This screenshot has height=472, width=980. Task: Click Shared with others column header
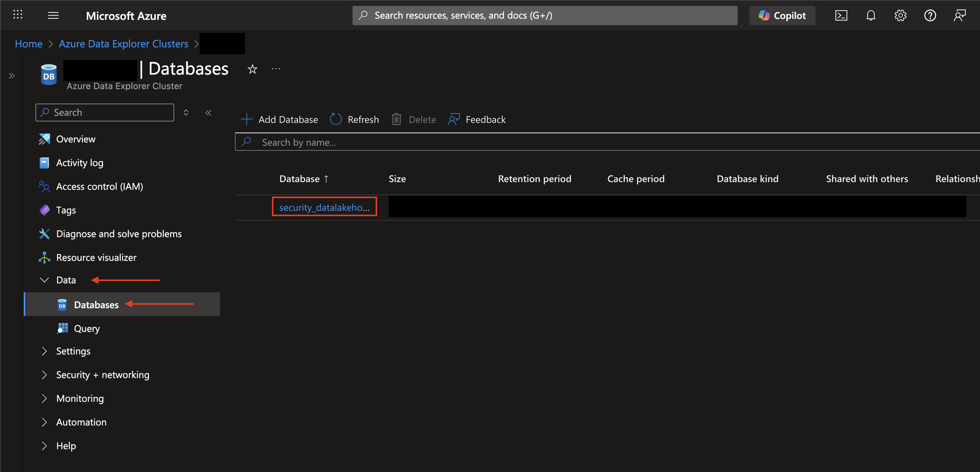867,179
